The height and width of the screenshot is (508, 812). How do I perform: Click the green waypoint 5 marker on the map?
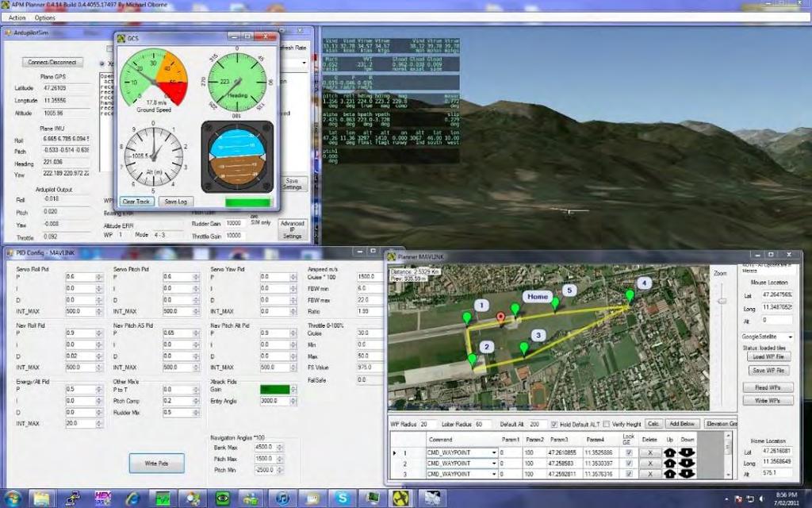555,303
